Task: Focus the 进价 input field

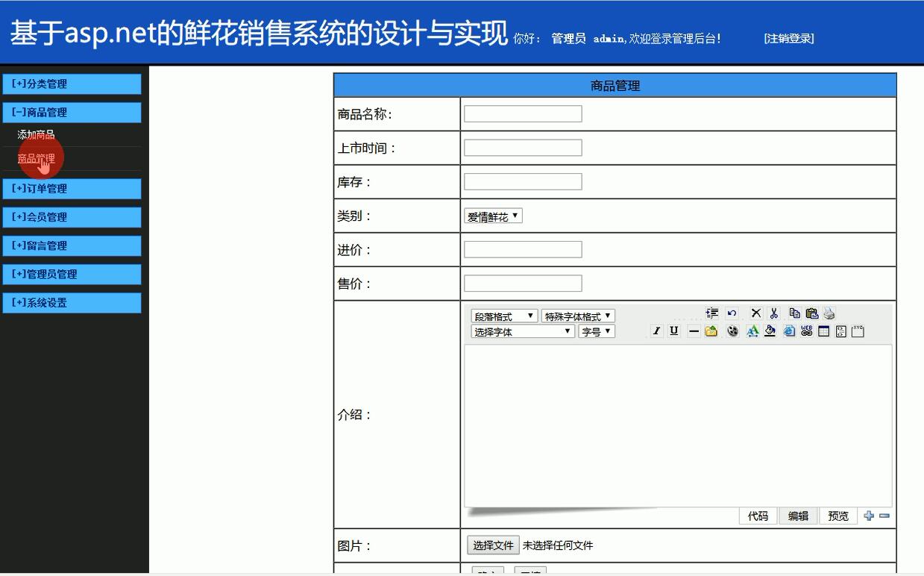Action: click(x=523, y=249)
